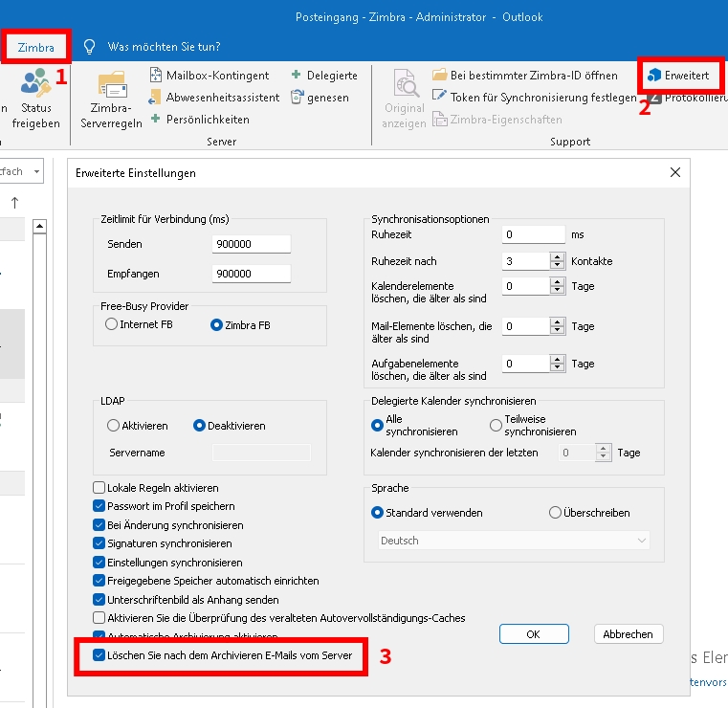The image size is (728, 708).
Task: Select 'Alle synchronisieren' for delegated calendars
Action: pos(378,425)
